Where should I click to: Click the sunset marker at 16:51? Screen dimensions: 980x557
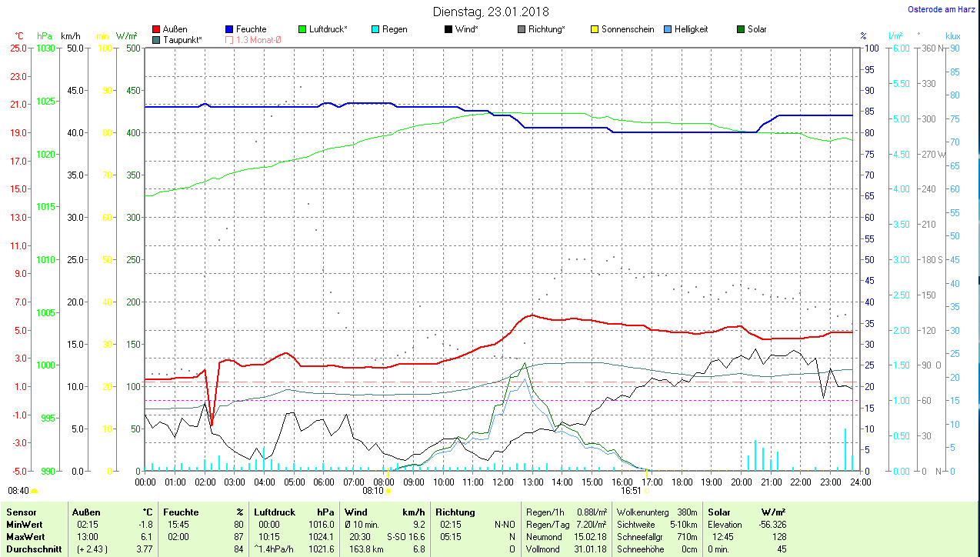tap(646, 490)
